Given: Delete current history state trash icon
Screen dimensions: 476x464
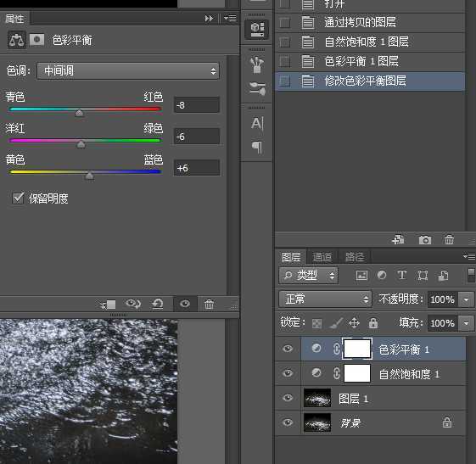Looking at the screenshot, I should [449, 240].
